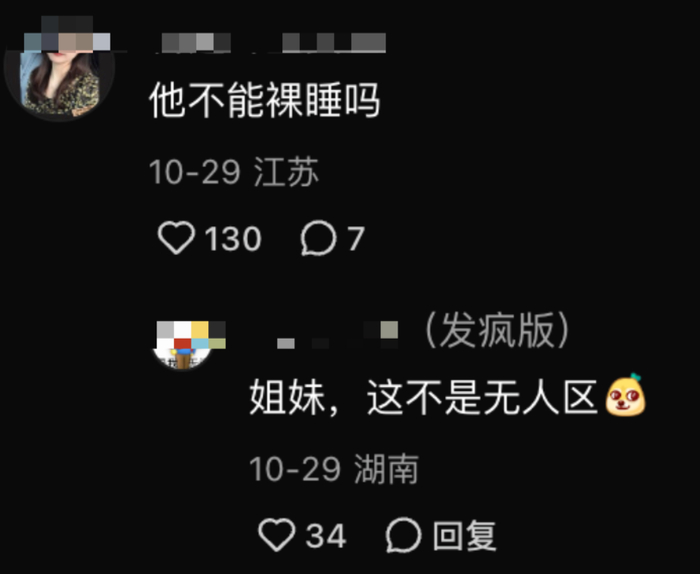Click the 湖南 location label
This screenshot has height=574, width=700.
[387, 469]
